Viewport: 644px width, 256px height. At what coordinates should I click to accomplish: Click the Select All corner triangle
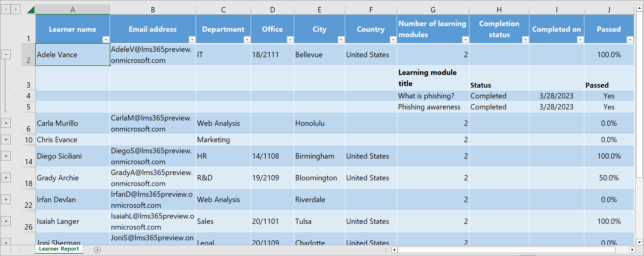(30, 9)
